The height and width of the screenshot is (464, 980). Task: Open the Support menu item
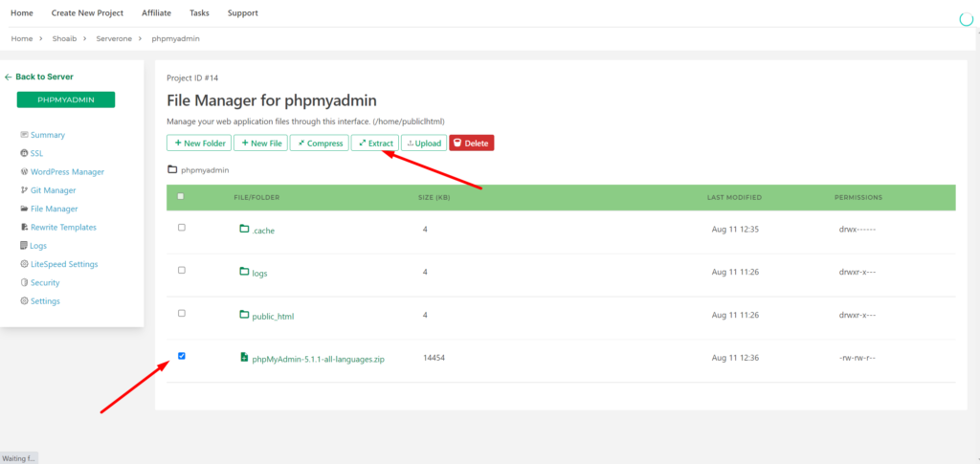point(242,12)
